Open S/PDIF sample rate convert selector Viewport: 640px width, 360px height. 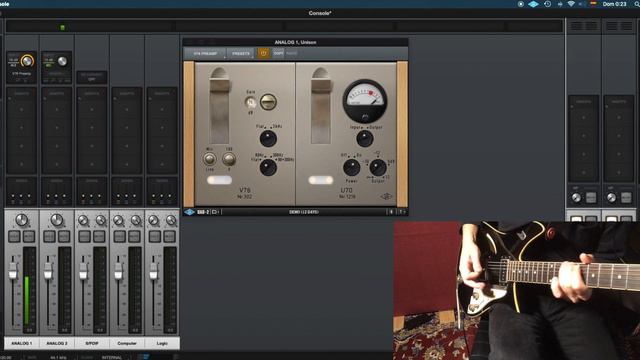[92, 77]
